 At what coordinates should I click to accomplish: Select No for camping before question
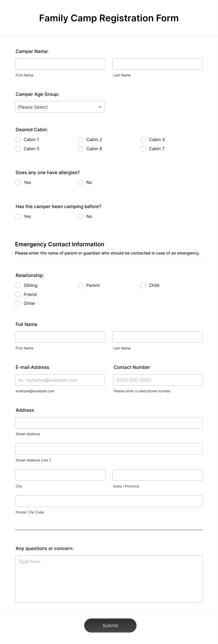[80, 216]
